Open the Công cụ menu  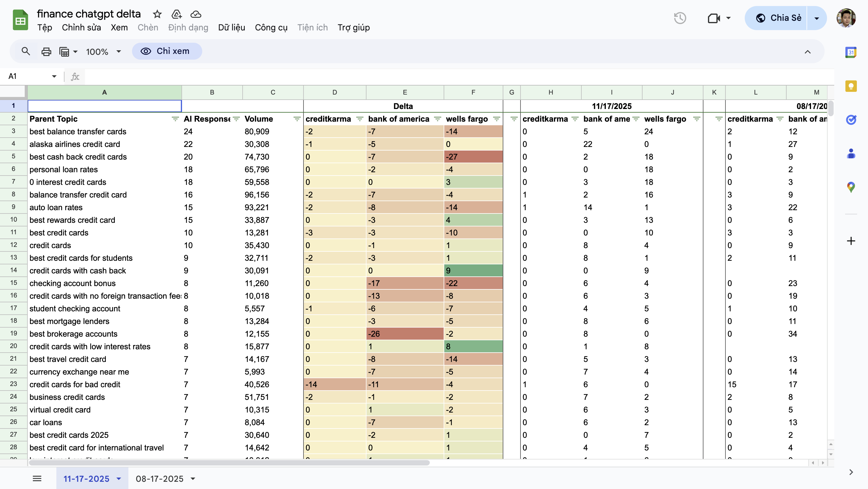coord(271,28)
